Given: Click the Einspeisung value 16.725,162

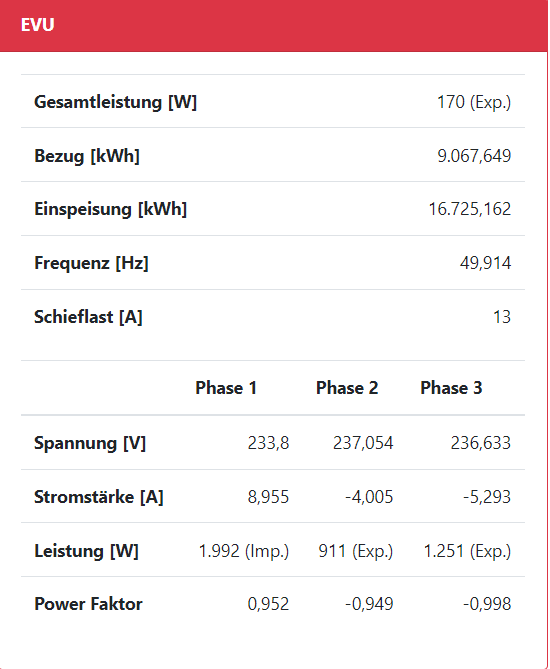Looking at the screenshot, I should 469,209.
